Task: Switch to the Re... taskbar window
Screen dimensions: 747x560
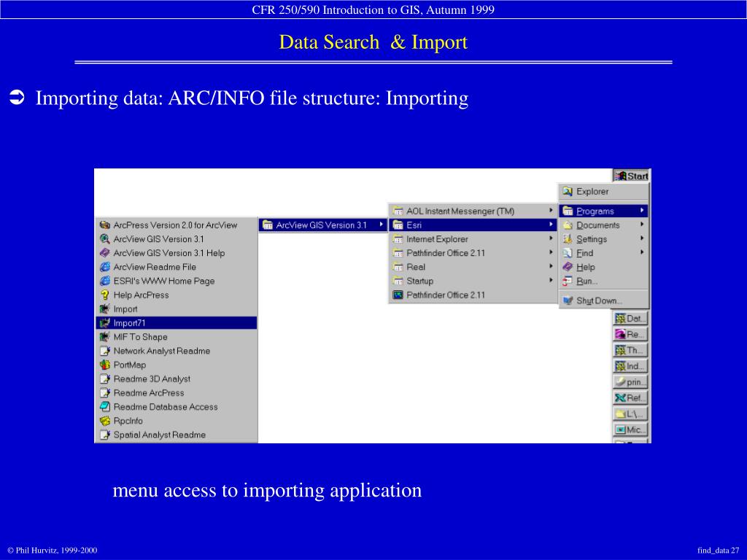Action: tap(631, 334)
